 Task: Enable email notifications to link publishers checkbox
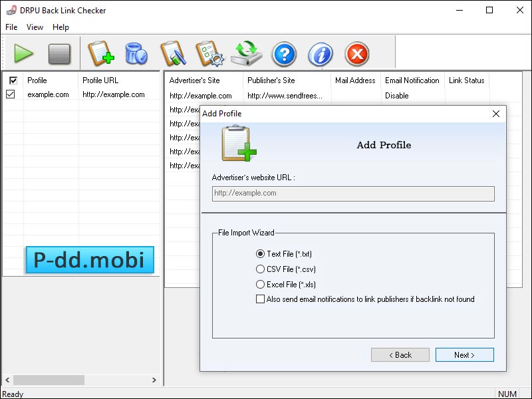[261, 299]
